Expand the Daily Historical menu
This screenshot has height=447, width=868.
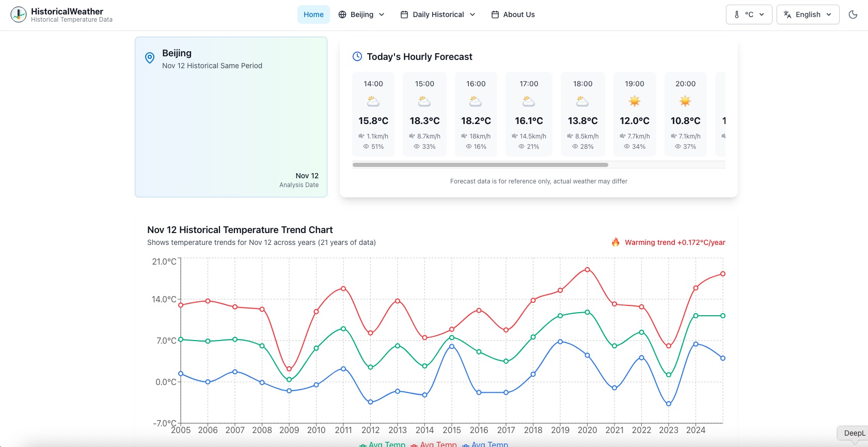click(438, 14)
